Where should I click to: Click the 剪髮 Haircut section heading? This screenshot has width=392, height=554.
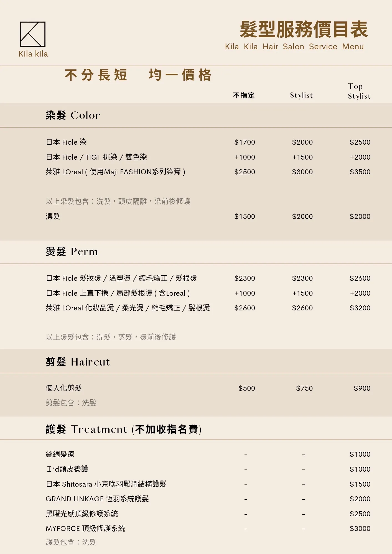point(78,362)
